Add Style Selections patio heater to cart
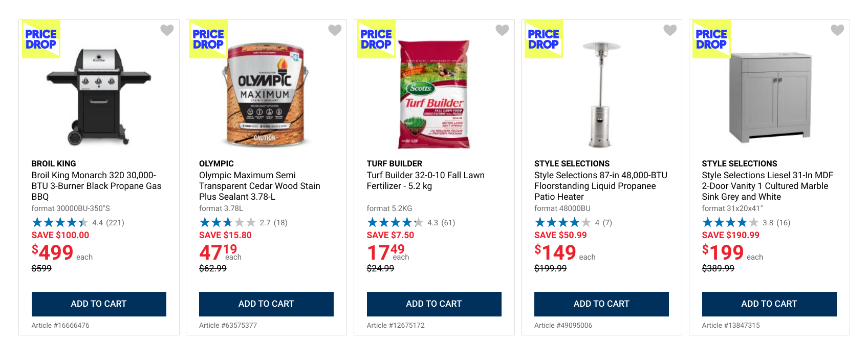 point(601,304)
